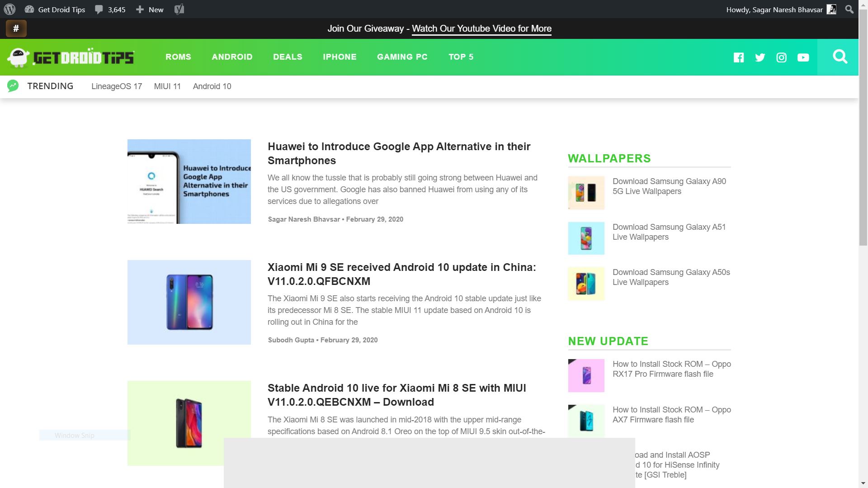Open Galaxy A51 wallpapers thumbnail
The width and height of the screenshot is (868, 488).
click(x=586, y=238)
